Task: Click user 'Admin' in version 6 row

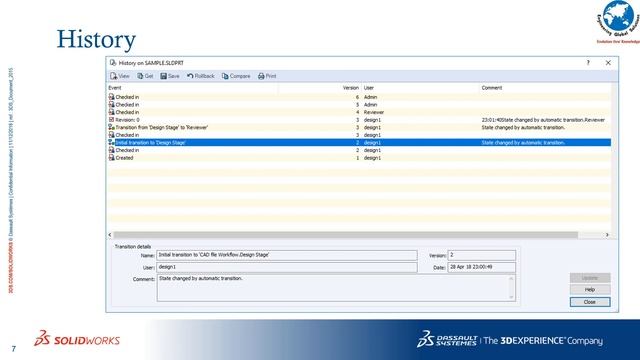Action: click(371, 97)
